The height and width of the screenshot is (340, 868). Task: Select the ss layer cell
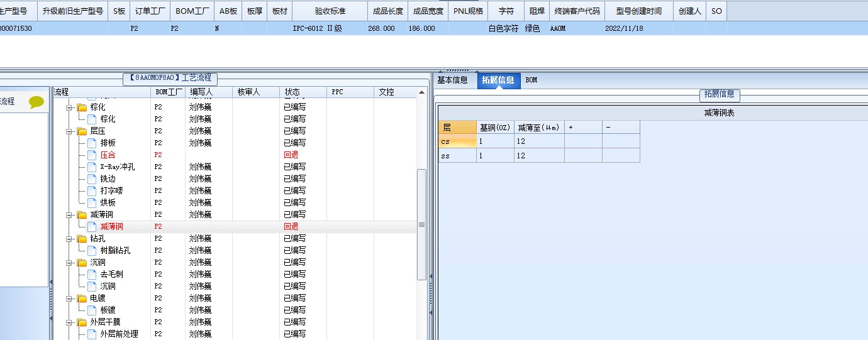[x=457, y=155]
